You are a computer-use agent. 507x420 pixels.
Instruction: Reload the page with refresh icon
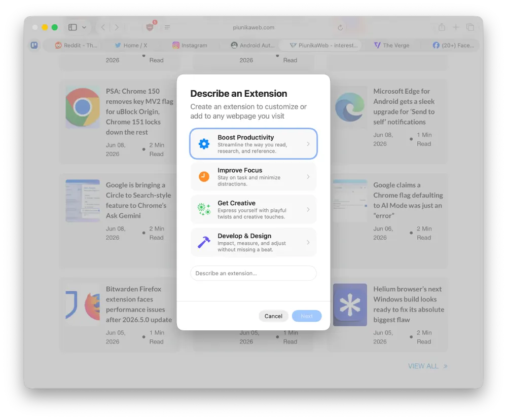tap(340, 28)
